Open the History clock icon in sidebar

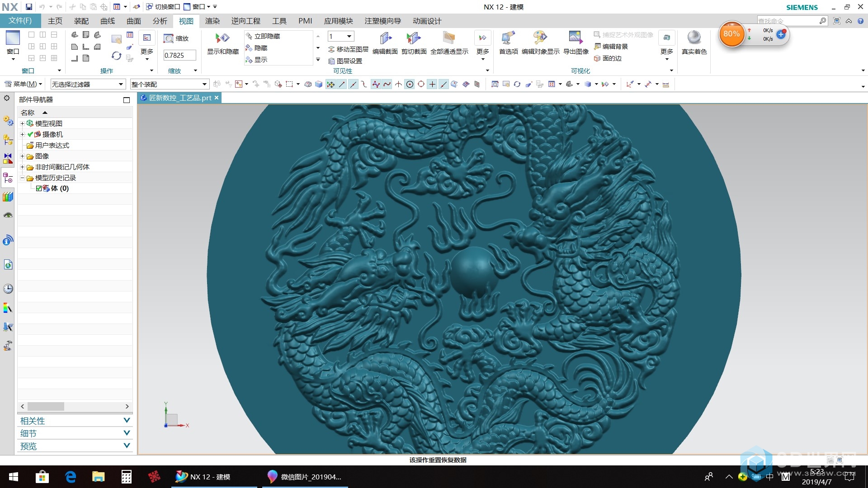tap(8, 289)
